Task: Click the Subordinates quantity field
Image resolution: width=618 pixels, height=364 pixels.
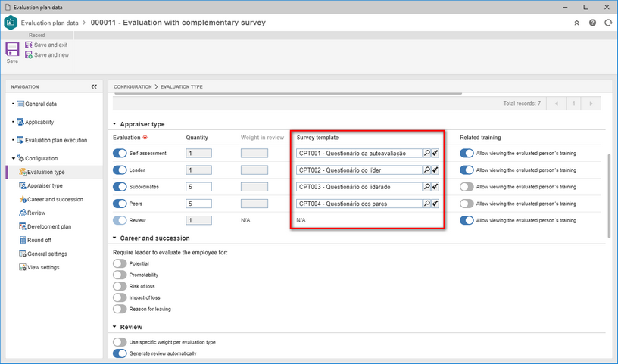Action: [198, 187]
